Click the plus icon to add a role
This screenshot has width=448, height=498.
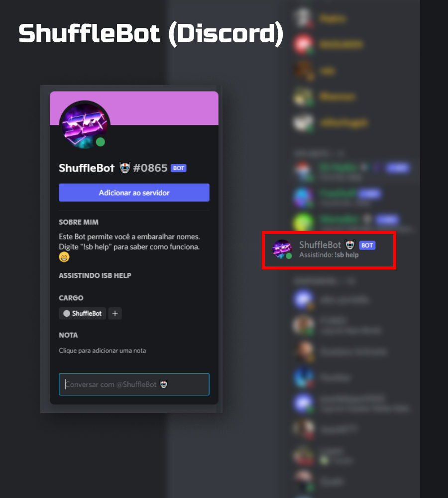115,313
